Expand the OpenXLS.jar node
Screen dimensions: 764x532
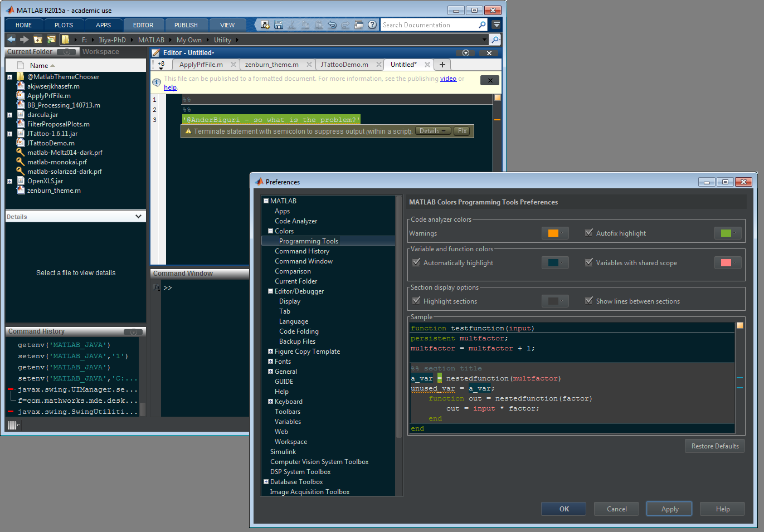pyautogui.click(x=9, y=181)
